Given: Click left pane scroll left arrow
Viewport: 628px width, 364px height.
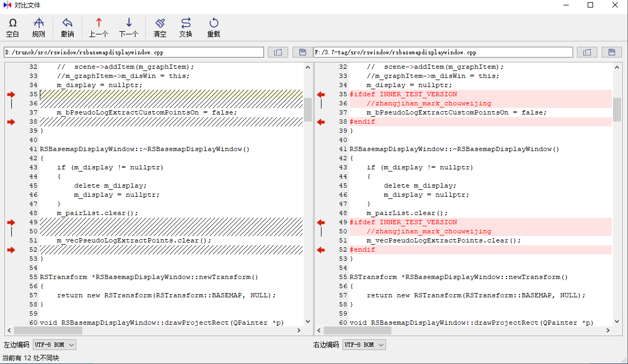Looking at the screenshot, I should (9, 330).
